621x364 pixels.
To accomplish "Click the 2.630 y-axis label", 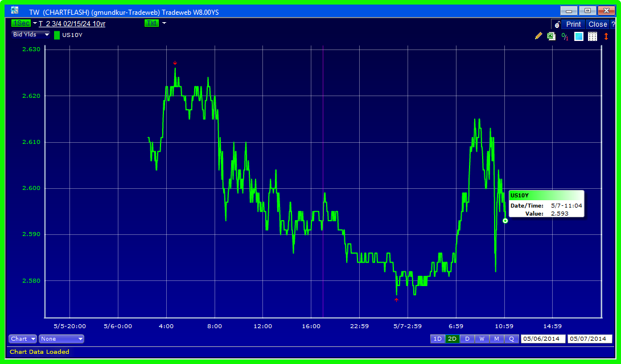I will [x=31, y=49].
